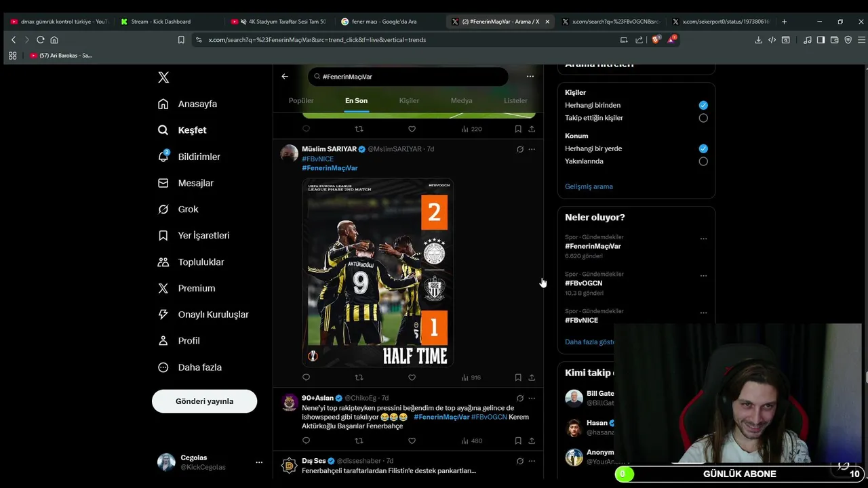Bookmark this page in the address bar
868x488 pixels.
(x=181, y=40)
